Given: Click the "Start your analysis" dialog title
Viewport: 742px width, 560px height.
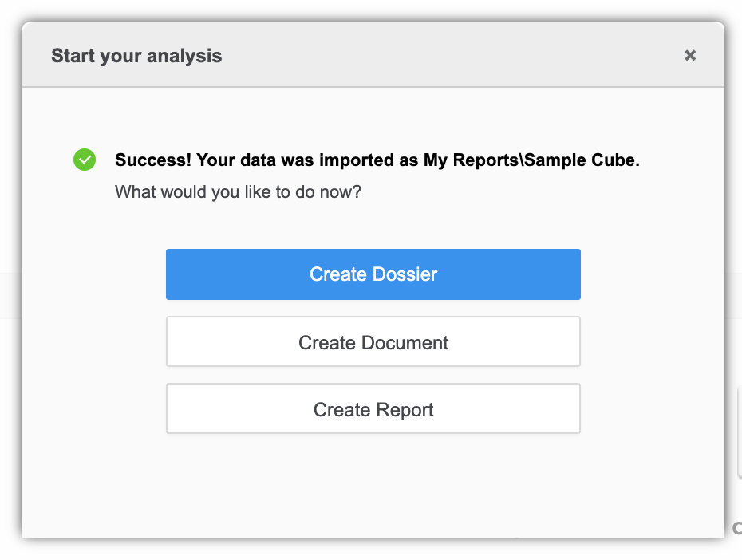Looking at the screenshot, I should 136,56.
